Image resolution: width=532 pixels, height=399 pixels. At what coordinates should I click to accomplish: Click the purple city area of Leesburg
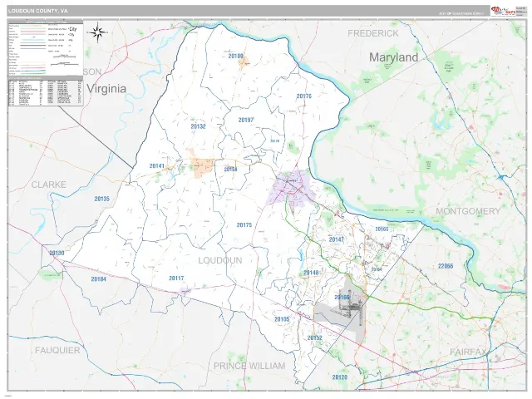coord(291,187)
